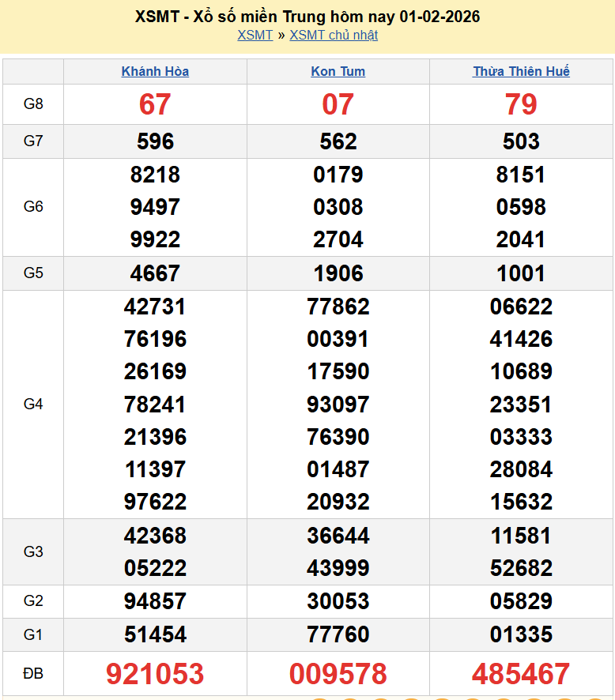Click Khánh Hòa G3 number 05222
The height and width of the screenshot is (700, 615).
[x=155, y=568]
